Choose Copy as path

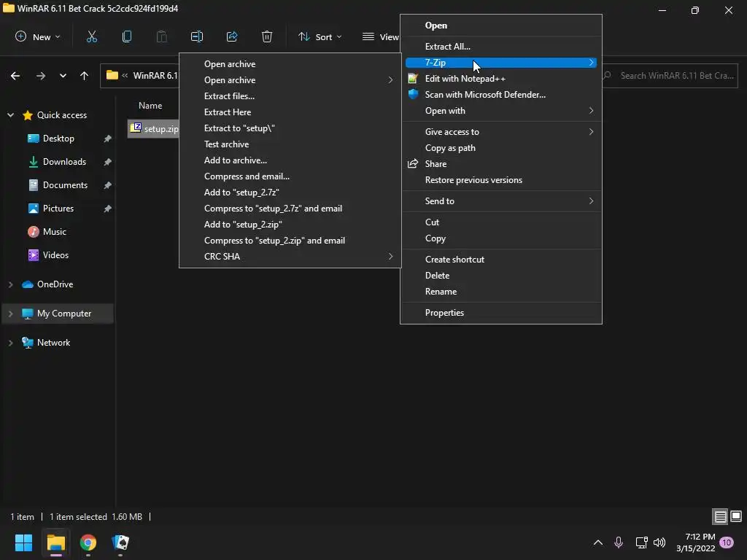tap(500, 148)
